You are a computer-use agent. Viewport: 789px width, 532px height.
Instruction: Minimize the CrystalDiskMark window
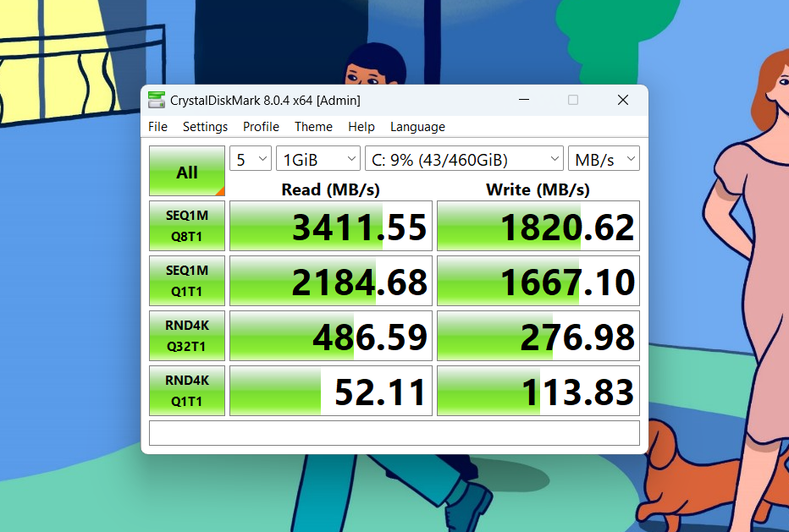(524, 100)
